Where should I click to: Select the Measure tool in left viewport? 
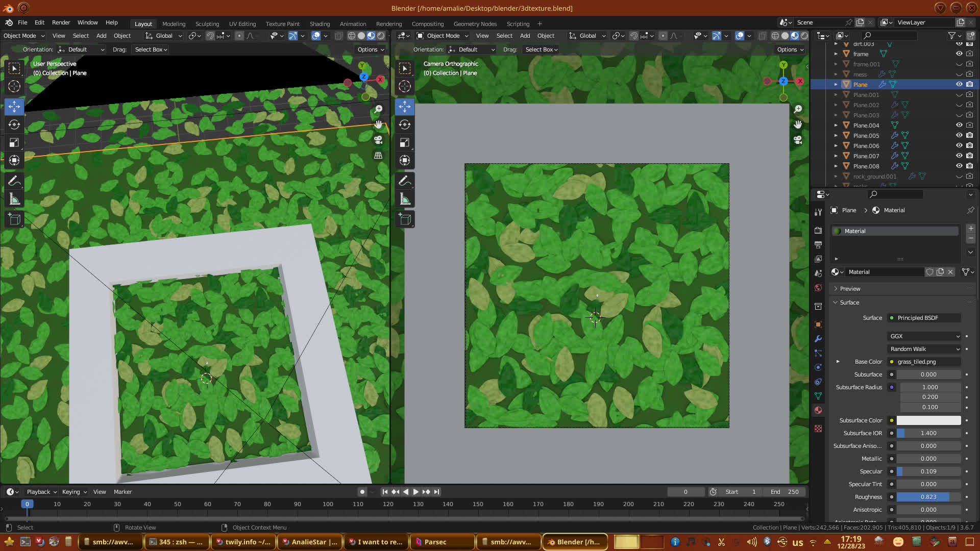[x=14, y=199]
